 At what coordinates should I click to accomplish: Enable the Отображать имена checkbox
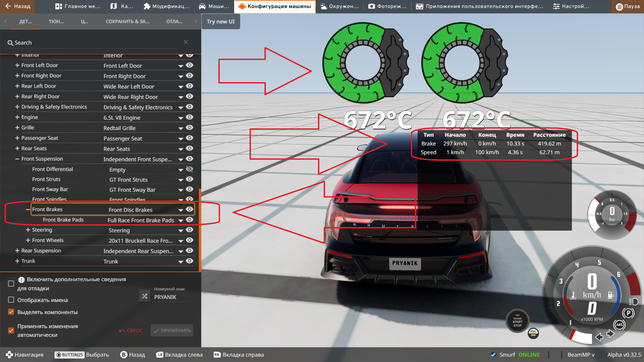11,300
